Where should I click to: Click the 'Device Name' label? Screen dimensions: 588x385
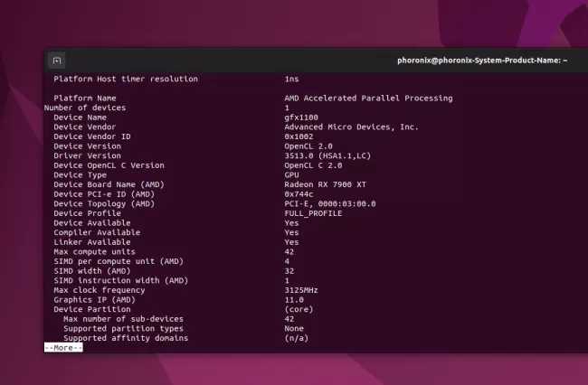tap(80, 117)
